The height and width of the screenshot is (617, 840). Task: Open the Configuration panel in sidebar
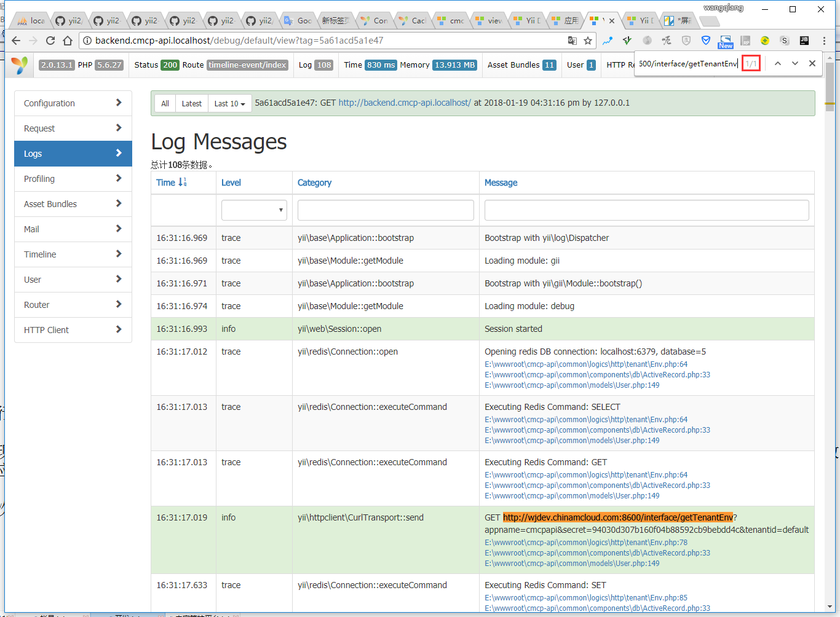point(73,103)
